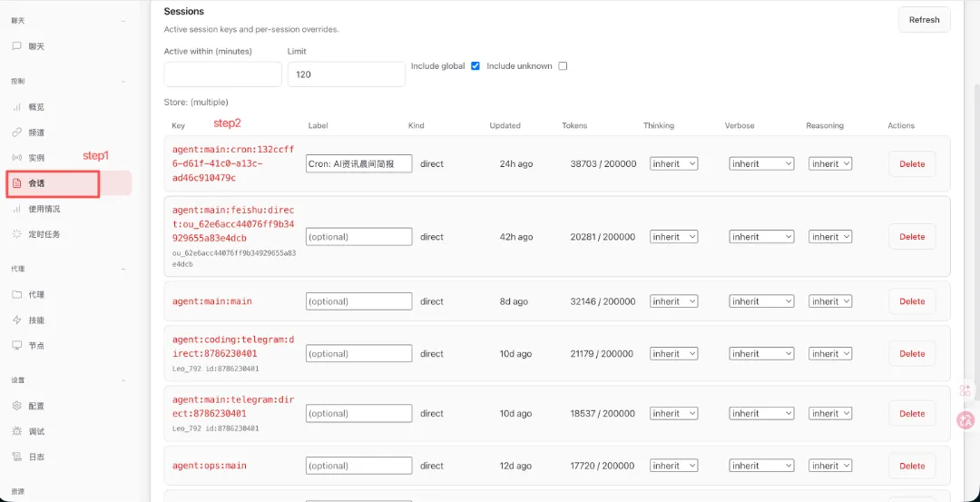This screenshot has width=980, height=502.
Task: Open the 技能 skills lightning icon
Action: 16,320
